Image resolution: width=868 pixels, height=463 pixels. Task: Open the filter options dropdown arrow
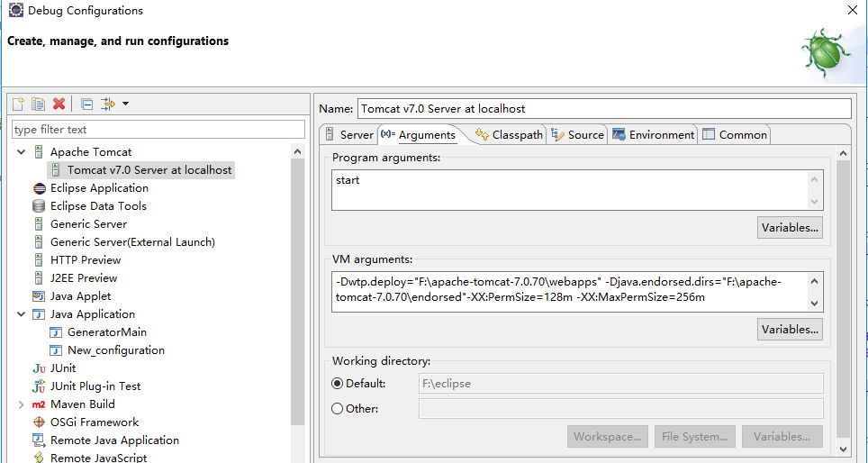point(125,104)
